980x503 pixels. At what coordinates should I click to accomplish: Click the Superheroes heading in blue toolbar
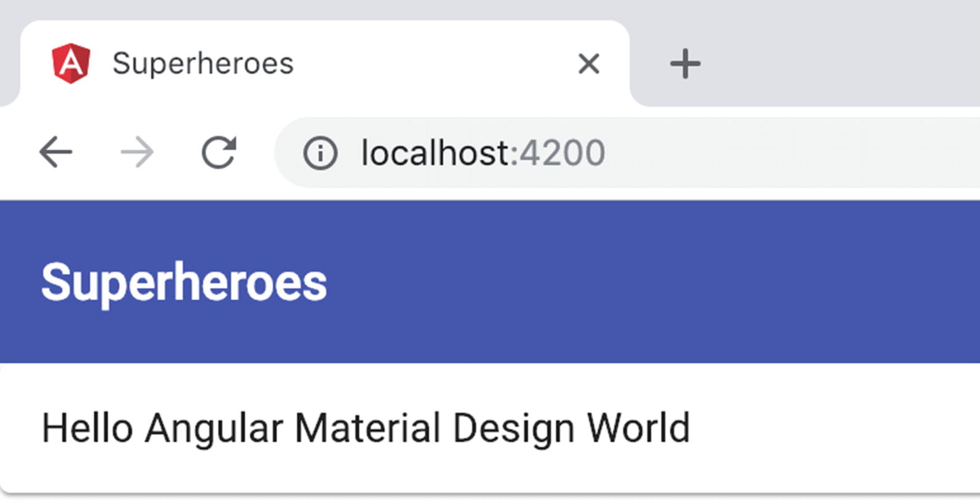click(x=184, y=282)
